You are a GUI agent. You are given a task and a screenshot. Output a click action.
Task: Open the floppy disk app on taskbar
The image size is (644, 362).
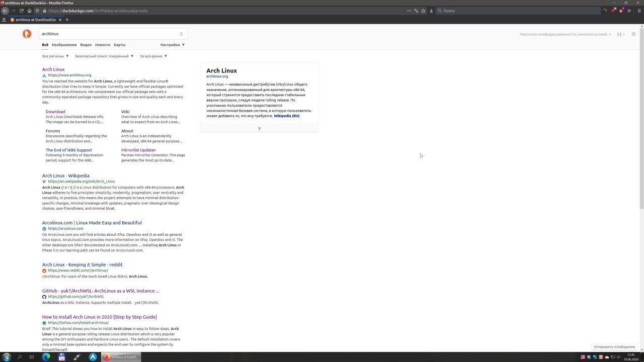[x=61, y=357]
